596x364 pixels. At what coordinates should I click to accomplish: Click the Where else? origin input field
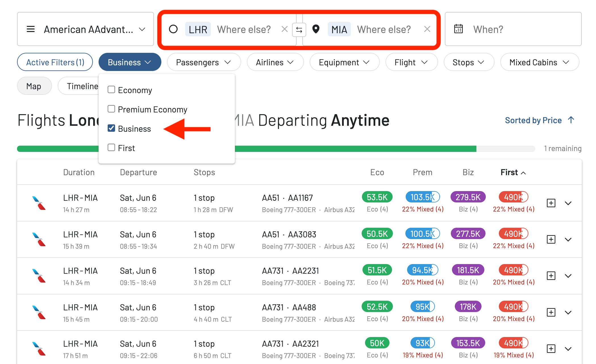[244, 29]
